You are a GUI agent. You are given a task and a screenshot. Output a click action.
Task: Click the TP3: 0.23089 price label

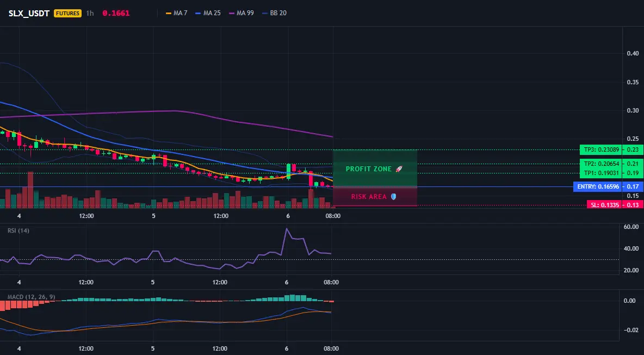coord(600,150)
